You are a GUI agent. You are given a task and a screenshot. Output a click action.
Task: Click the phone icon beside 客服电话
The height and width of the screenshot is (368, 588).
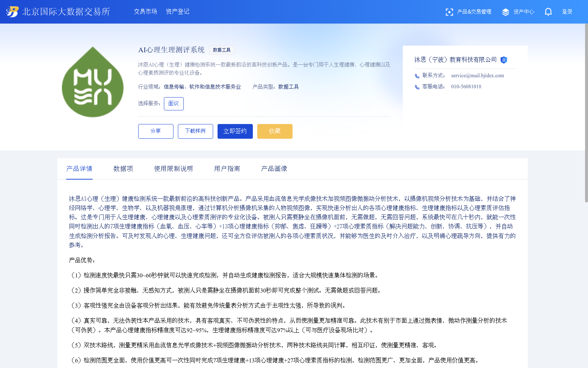(x=417, y=87)
